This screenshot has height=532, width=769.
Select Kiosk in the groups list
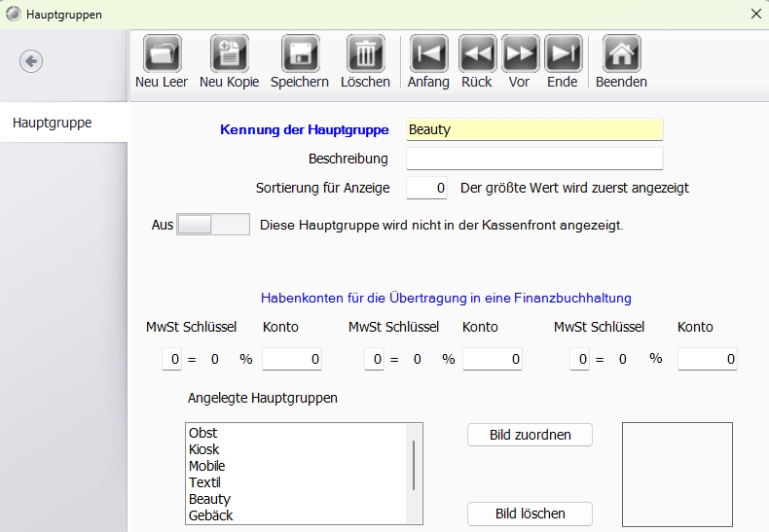coord(297,449)
